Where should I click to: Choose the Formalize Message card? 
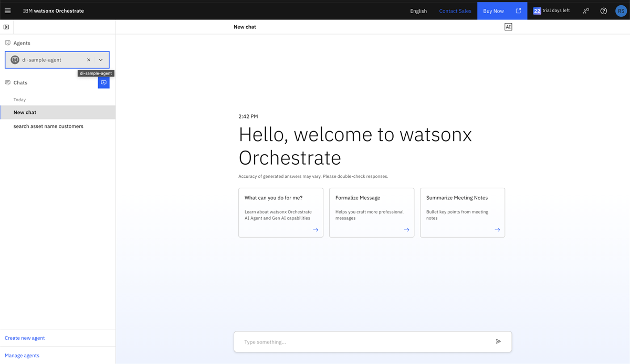tap(372, 212)
